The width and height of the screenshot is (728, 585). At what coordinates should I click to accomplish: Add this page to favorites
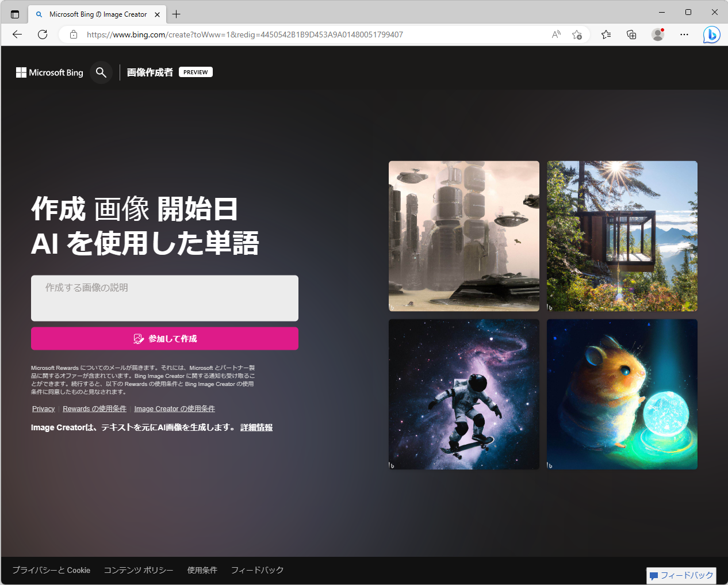[x=577, y=35]
